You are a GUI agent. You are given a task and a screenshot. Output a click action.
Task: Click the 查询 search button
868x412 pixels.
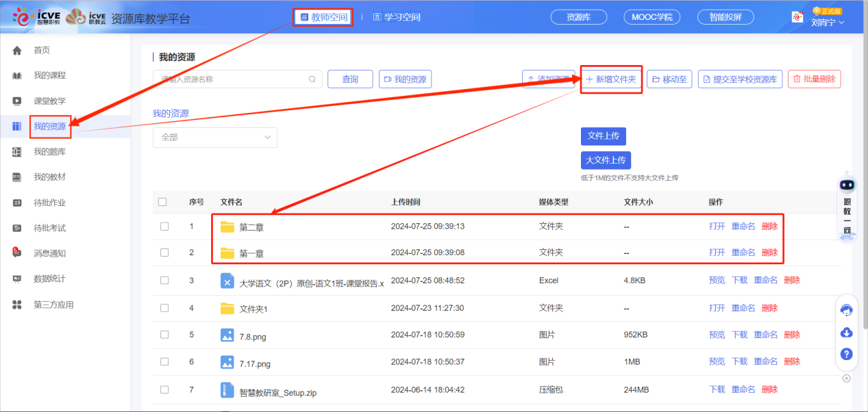tap(349, 79)
